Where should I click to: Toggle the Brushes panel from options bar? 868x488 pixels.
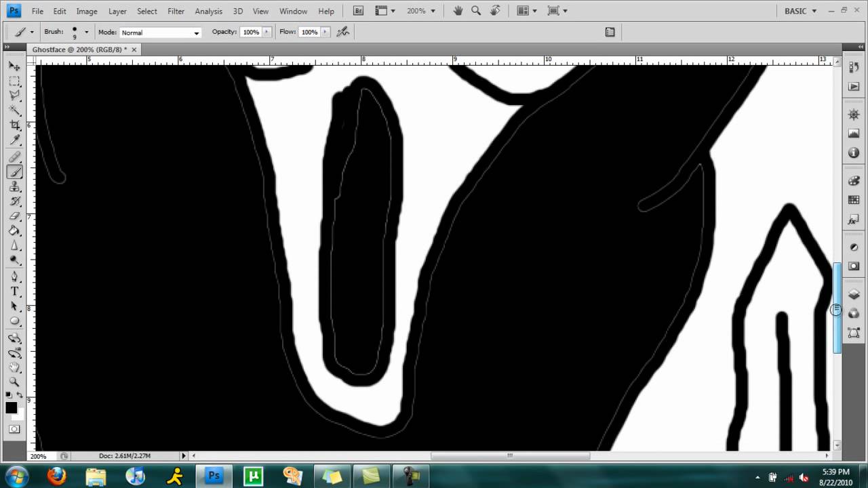coord(610,32)
